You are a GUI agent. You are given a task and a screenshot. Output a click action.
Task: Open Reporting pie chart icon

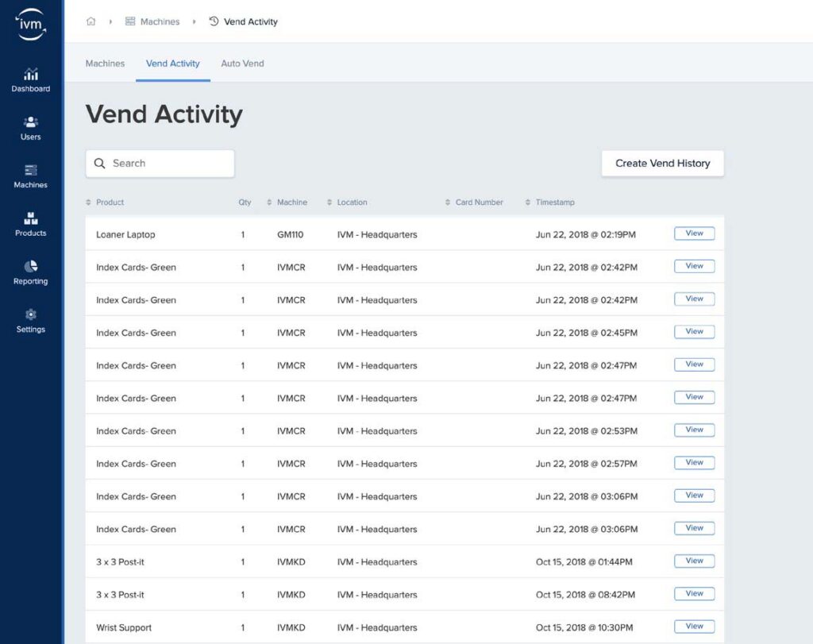tap(31, 267)
